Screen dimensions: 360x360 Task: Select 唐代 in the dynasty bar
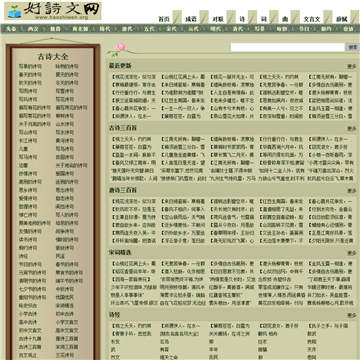click(x=127, y=29)
